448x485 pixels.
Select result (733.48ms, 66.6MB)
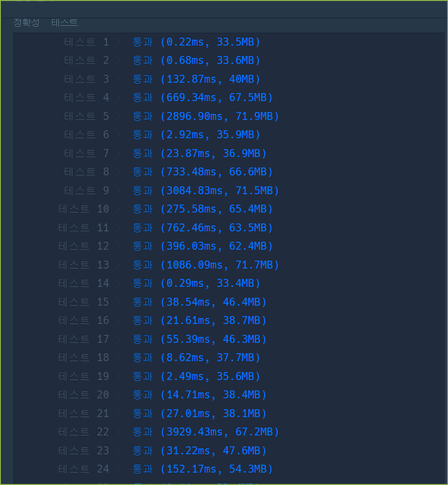(x=217, y=172)
